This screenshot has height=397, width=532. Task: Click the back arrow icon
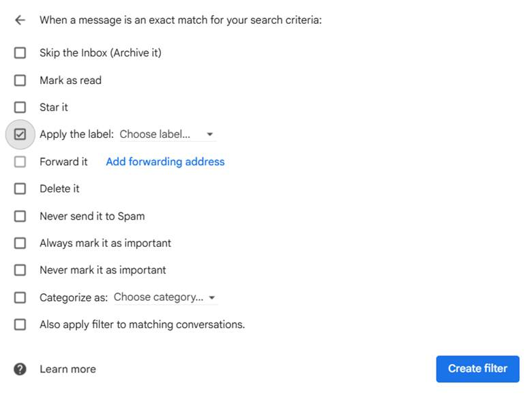click(x=20, y=20)
